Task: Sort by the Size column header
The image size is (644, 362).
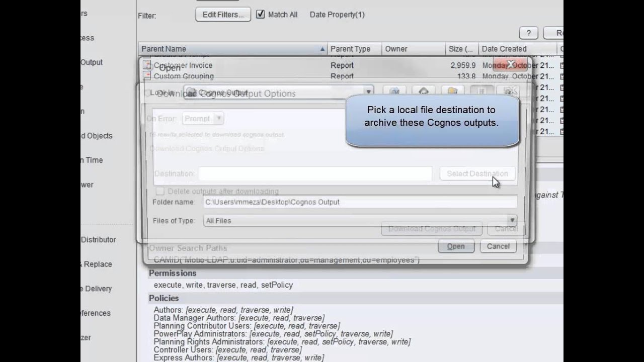Action: [x=461, y=49]
